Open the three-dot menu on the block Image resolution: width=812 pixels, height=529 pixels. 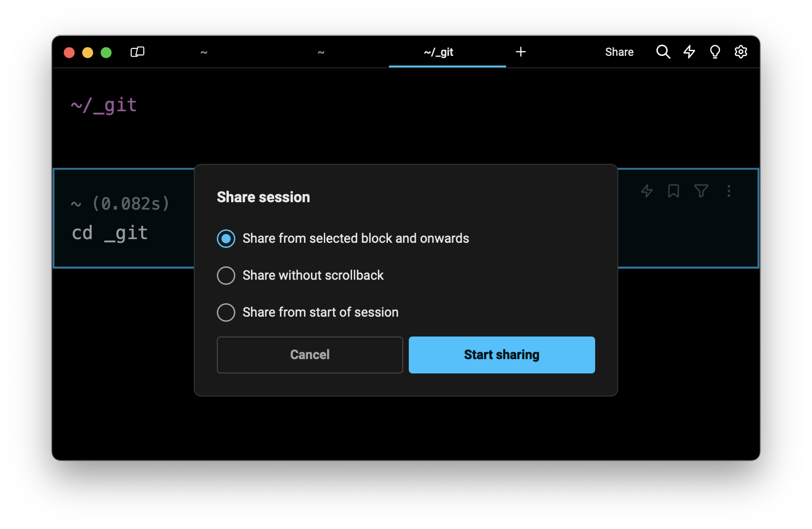[x=728, y=191]
